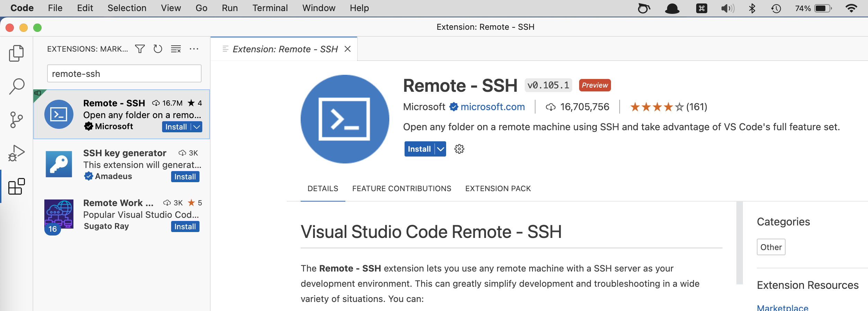868x311 pixels.
Task: Open the Code application menu
Action: [x=22, y=8]
